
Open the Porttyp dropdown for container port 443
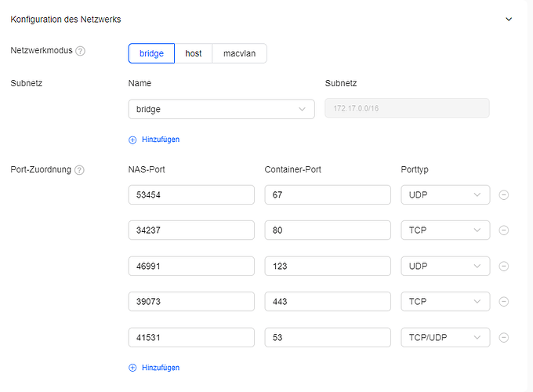pos(444,301)
